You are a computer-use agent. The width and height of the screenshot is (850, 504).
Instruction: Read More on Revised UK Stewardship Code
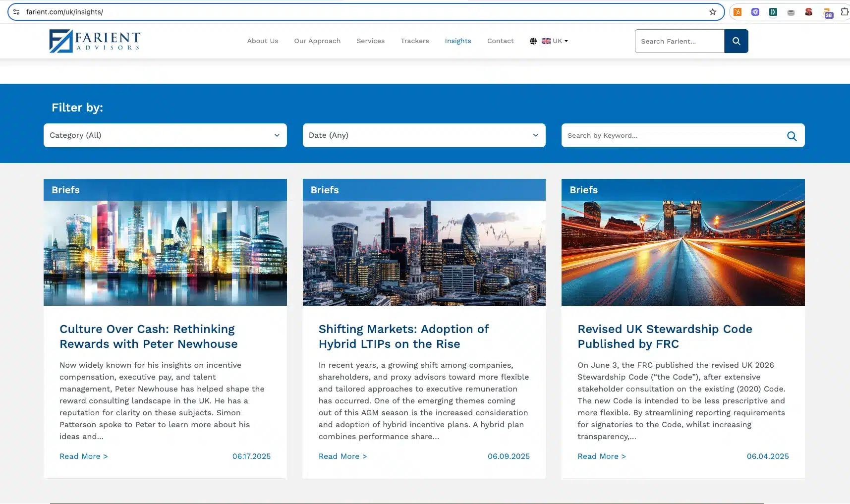(x=602, y=456)
